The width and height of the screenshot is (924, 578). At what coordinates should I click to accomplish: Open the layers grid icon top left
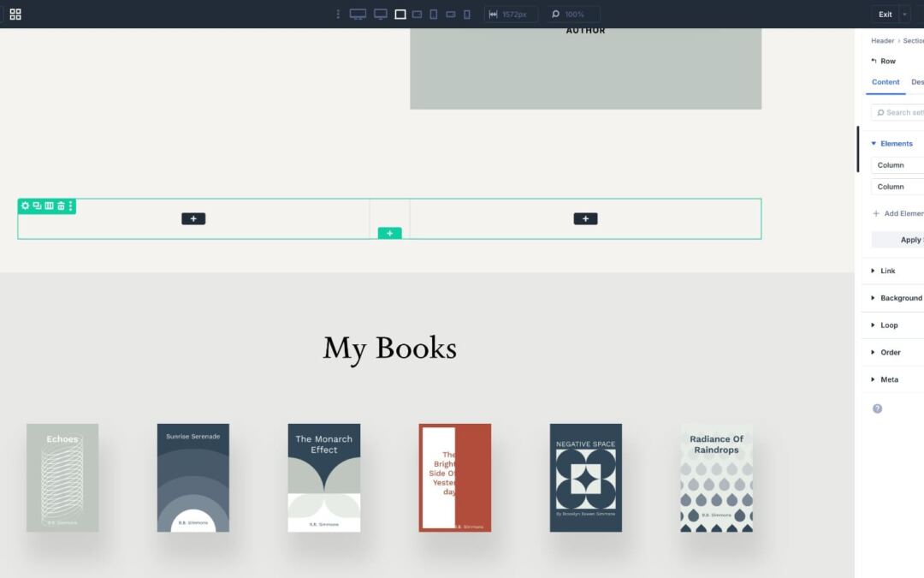[x=15, y=14]
